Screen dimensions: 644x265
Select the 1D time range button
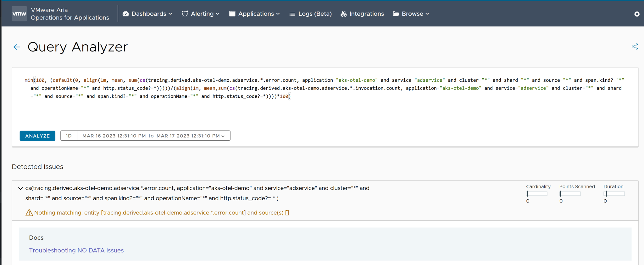click(x=69, y=136)
